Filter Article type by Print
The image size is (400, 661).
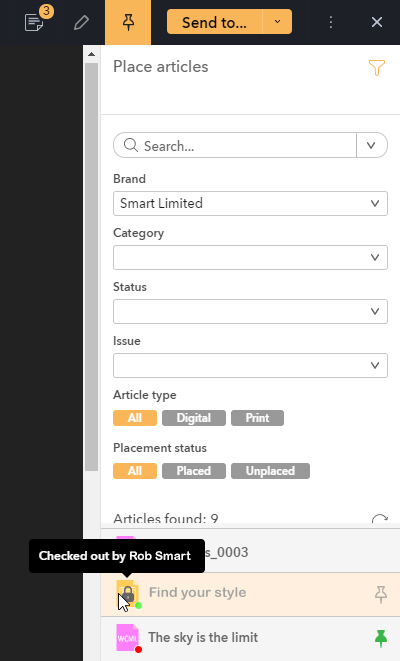[x=258, y=418]
